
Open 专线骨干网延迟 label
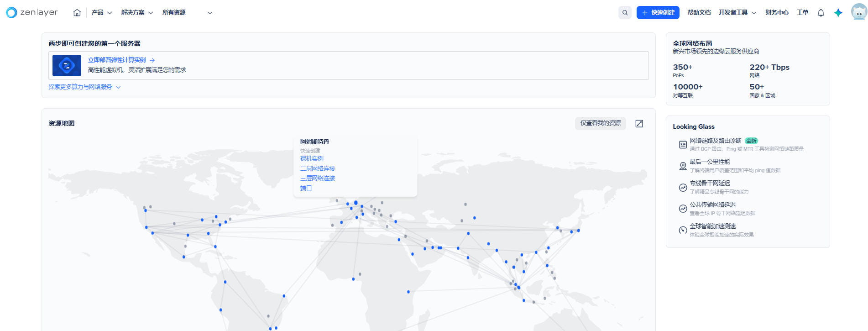point(710,183)
